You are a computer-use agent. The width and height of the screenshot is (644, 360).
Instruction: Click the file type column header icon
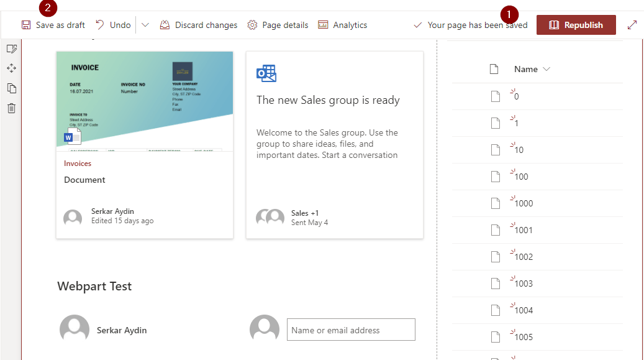tap(494, 69)
